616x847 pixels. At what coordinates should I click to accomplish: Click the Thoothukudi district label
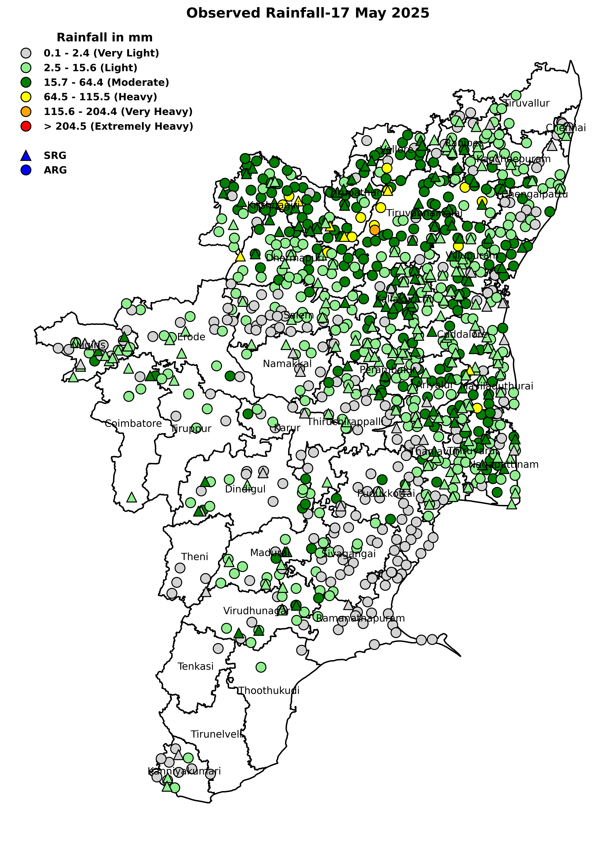point(269,690)
